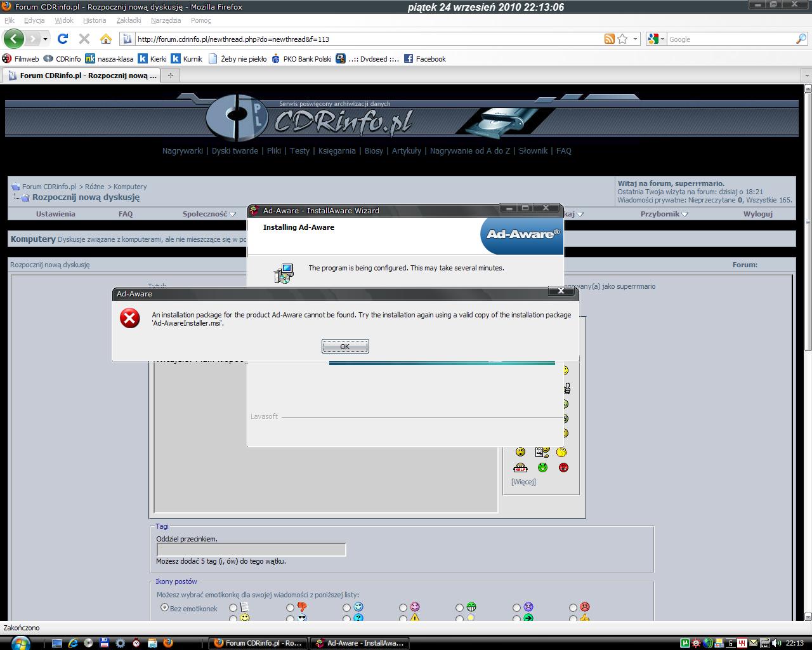The height and width of the screenshot is (650, 812).
Task: Select the red angry post icon radio
Action: tap(573, 607)
